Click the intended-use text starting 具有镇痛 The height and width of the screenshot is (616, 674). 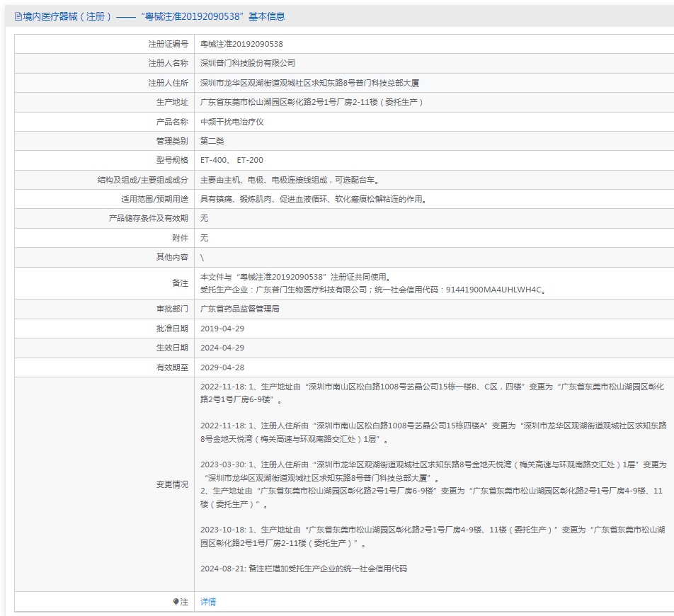(x=314, y=199)
